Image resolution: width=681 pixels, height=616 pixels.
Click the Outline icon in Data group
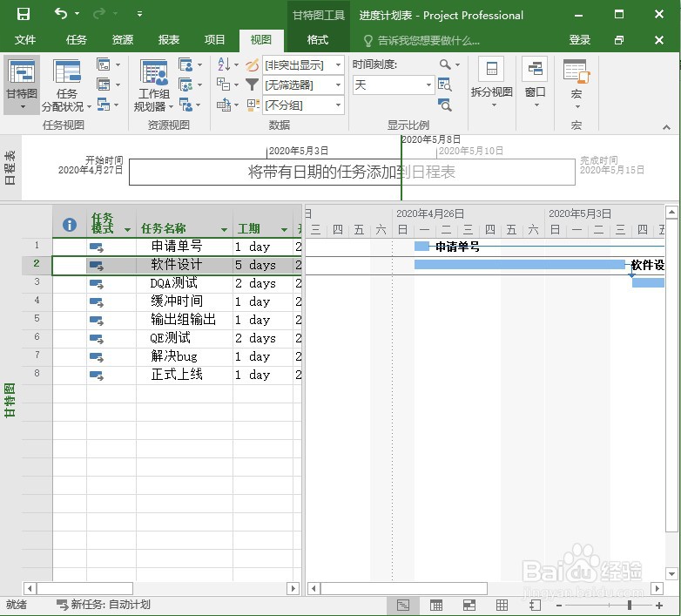pos(223,85)
